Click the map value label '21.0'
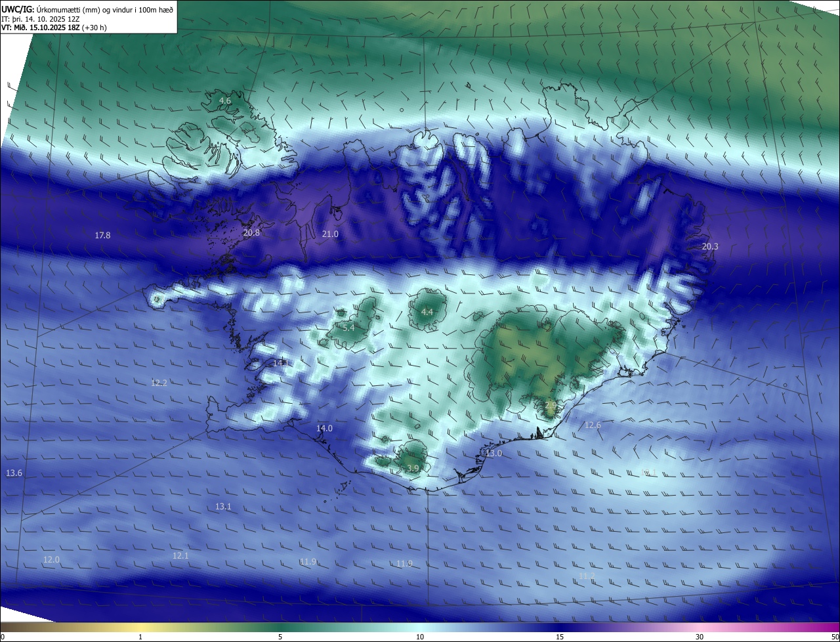The width and height of the screenshot is (840, 642). pos(330,234)
